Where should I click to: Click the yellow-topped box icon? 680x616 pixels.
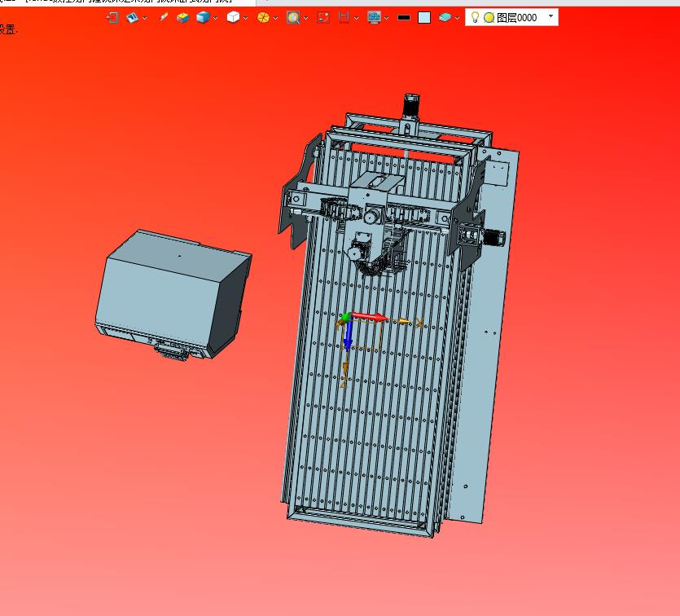pos(183,17)
